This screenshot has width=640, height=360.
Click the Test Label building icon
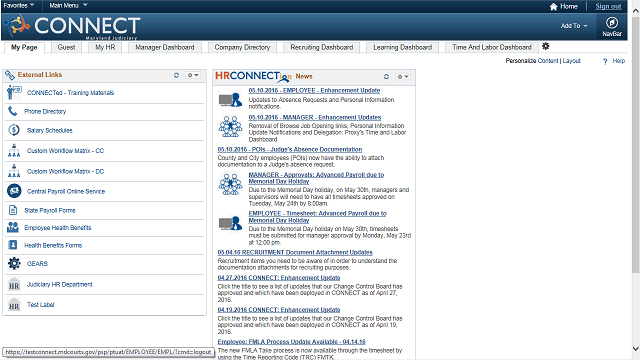(14, 304)
